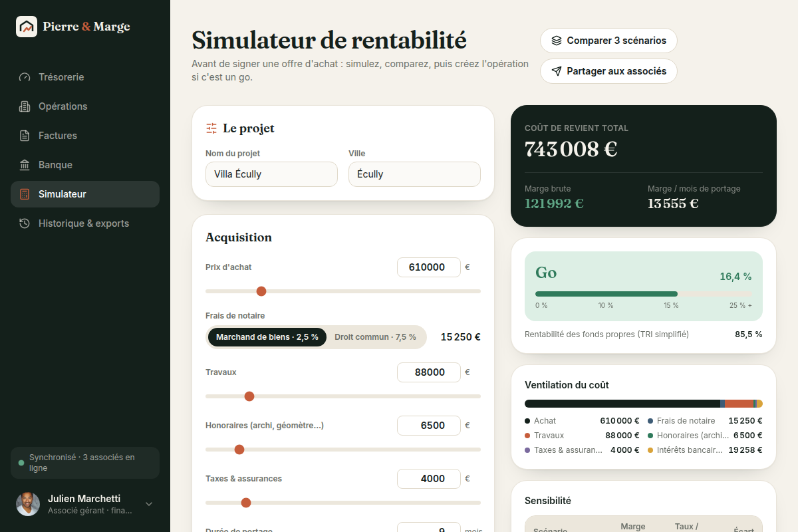This screenshot has width=798, height=532.
Task: Expand the Julien Marchetti account chevron
Action: [149, 504]
